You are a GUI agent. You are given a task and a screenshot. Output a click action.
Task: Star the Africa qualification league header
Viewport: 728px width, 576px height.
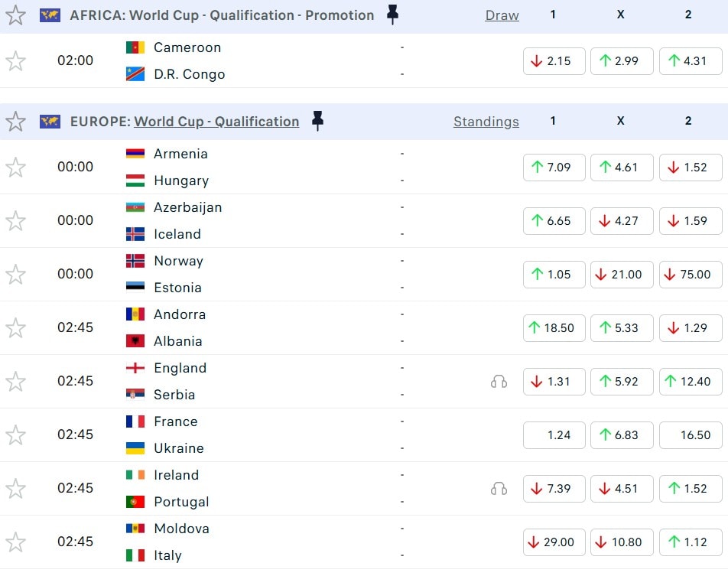(x=15, y=15)
